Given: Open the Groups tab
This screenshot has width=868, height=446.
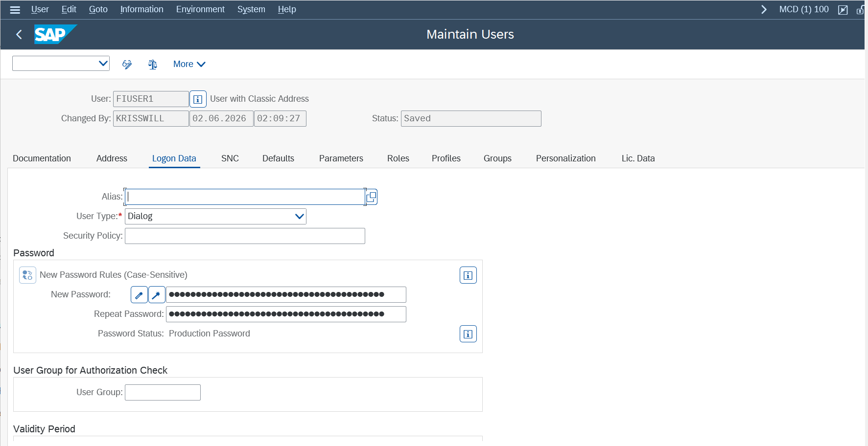Looking at the screenshot, I should (497, 158).
